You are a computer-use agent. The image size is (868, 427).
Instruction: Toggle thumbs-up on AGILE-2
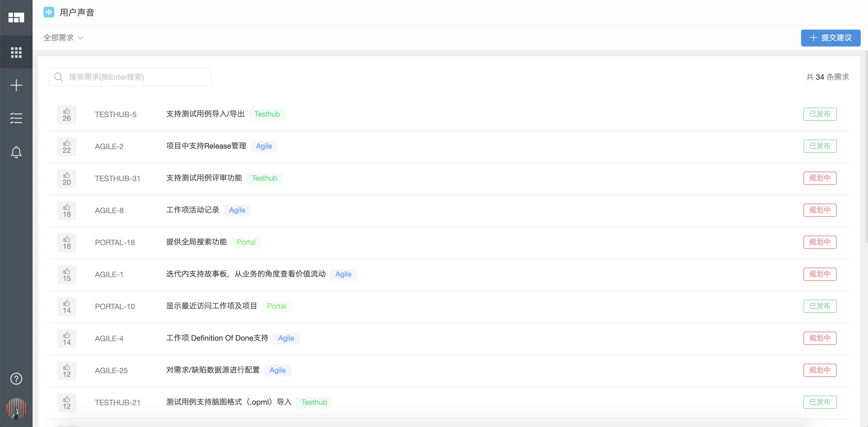tap(67, 147)
